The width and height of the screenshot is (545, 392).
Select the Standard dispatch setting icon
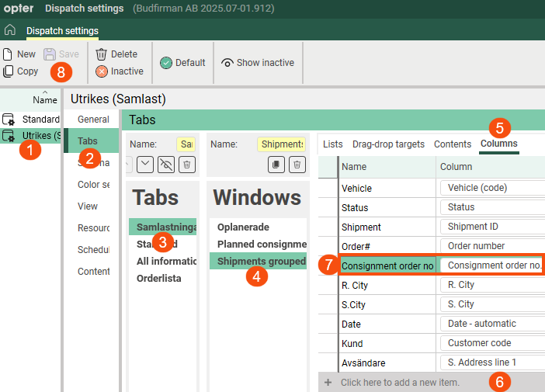tap(9, 120)
